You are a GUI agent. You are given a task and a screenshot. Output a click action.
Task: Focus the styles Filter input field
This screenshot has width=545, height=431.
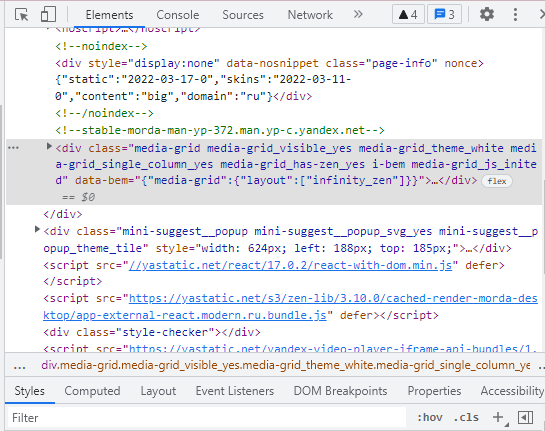pyautogui.click(x=206, y=417)
